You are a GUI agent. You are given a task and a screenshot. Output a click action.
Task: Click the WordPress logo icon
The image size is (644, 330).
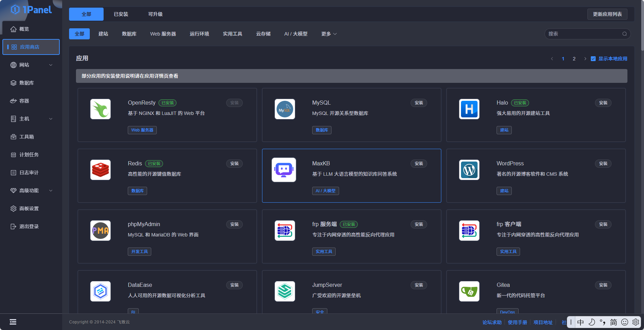tap(469, 170)
